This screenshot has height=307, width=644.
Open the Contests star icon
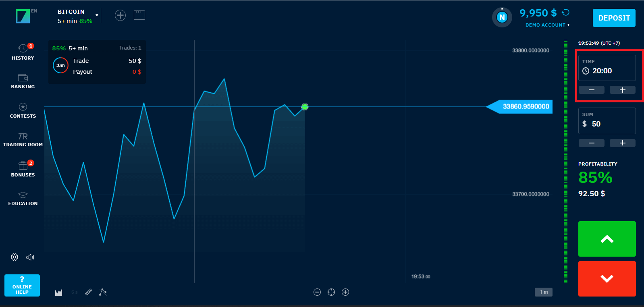pyautogui.click(x=23, y=107)
